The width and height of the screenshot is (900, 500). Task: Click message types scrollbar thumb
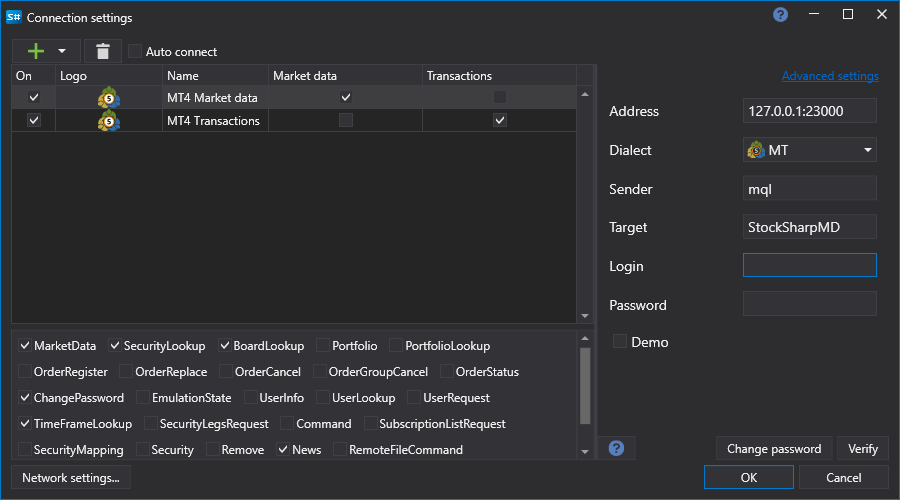(x=585, y=386)
